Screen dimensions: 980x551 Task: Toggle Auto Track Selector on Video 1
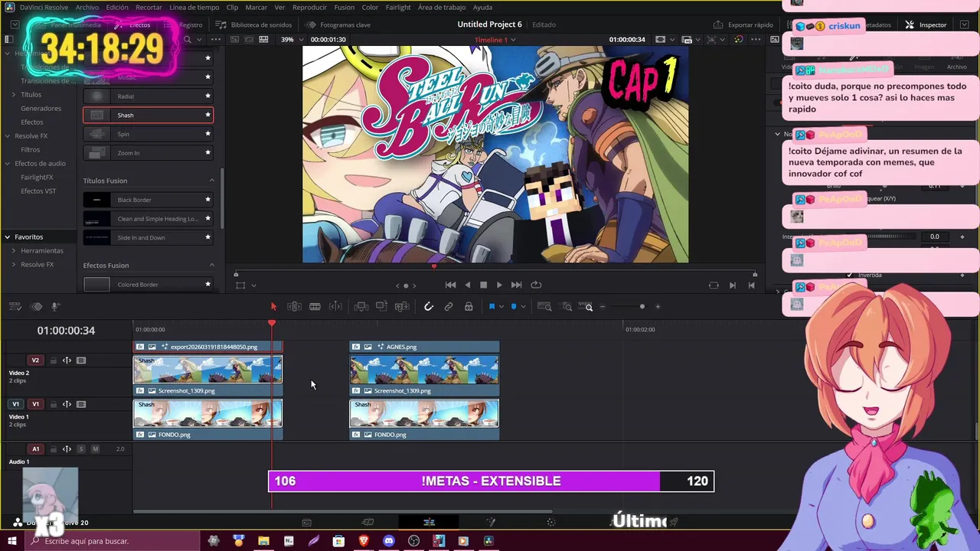[x=67, y=404]
